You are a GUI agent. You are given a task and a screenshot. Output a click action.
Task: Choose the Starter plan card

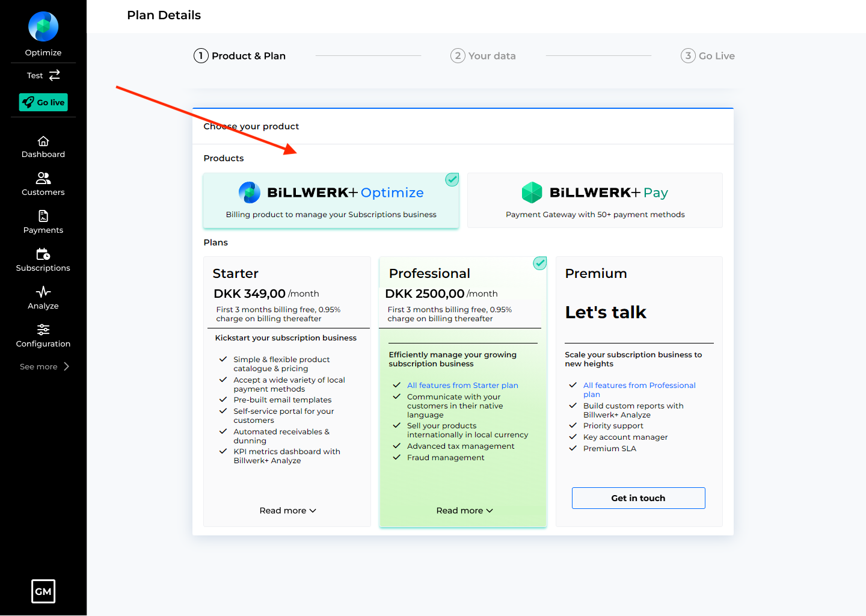(287, 392)
